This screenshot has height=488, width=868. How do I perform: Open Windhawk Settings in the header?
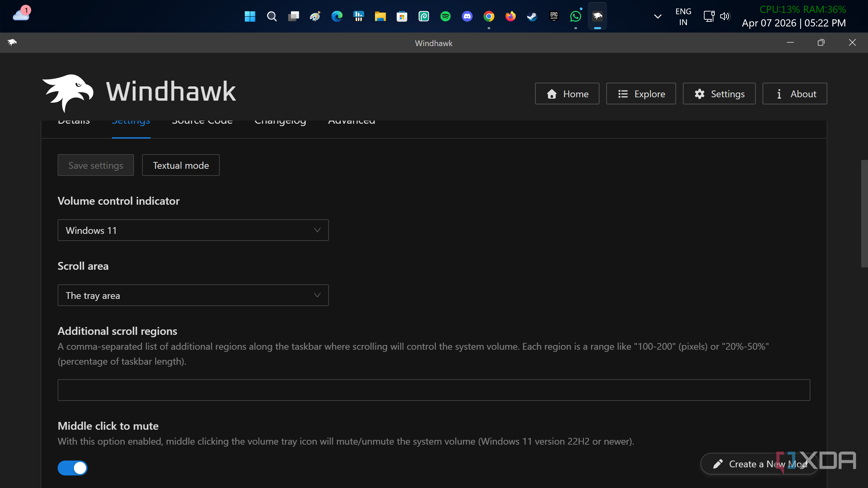tap(719, 94)
